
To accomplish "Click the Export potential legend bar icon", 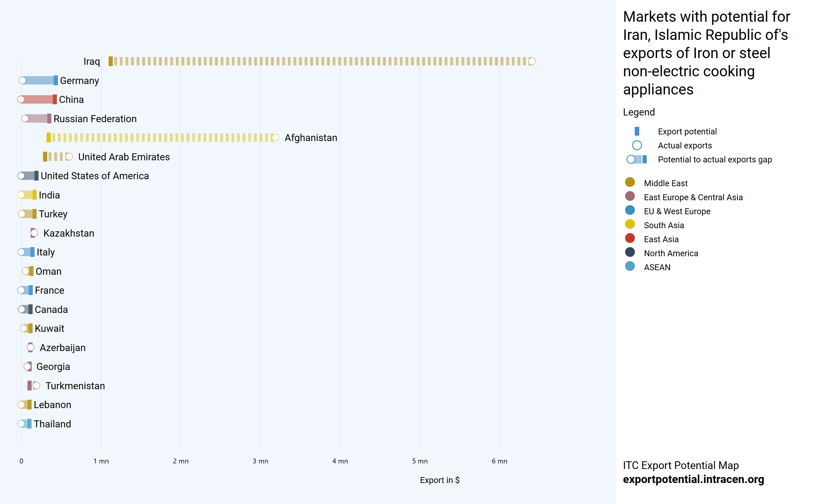I will [x=637, y=131].
